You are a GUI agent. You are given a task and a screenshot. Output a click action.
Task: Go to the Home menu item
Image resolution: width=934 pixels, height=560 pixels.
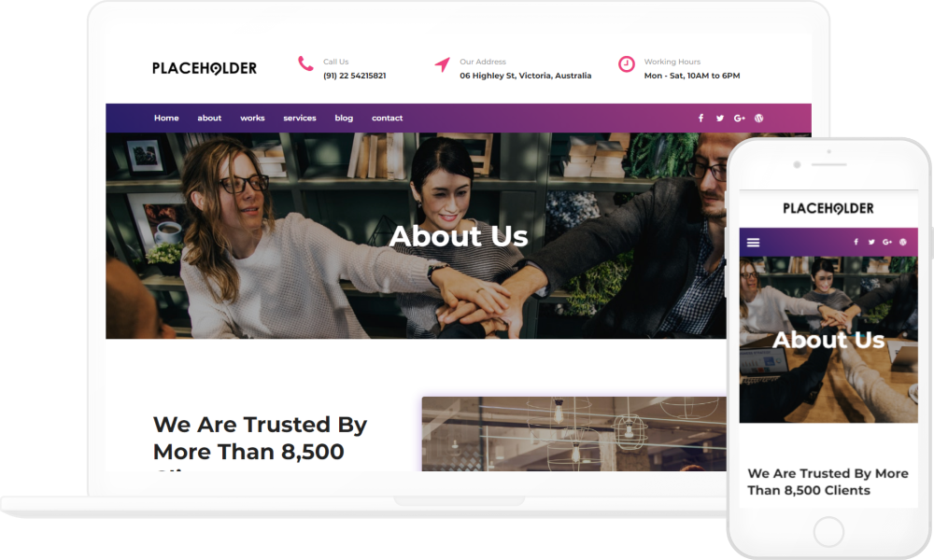click(166, 118)
